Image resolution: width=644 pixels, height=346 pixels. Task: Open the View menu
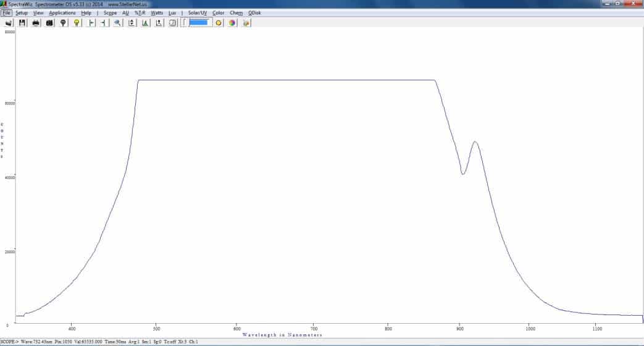coord(38,13)
